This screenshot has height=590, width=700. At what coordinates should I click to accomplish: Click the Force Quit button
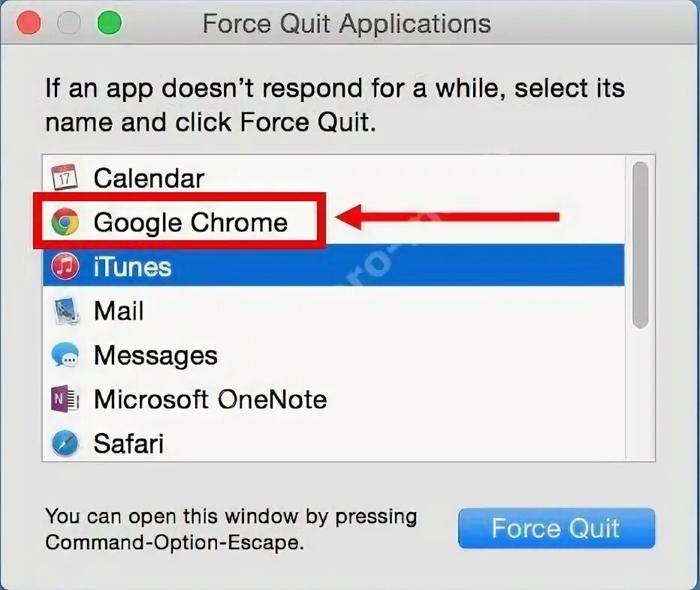pyautogui.click(x=557, y=528)
